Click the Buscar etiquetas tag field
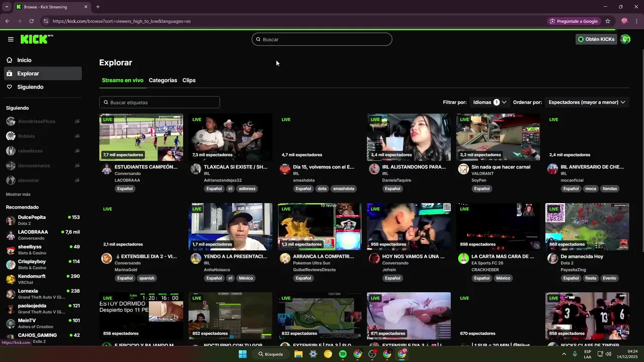The width and height of the screenshot is (644, 362). (x=159, y=102)
